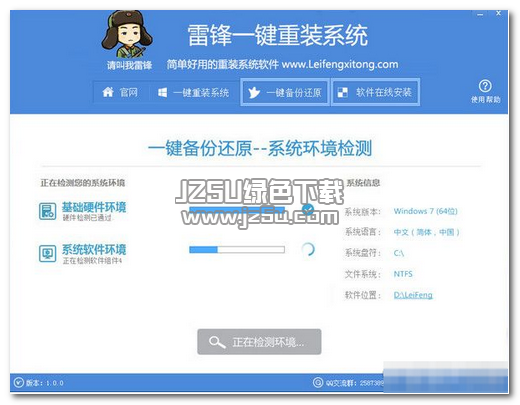Click the software check loading spinner
The image size is (520, 405).
pos(308,249)
